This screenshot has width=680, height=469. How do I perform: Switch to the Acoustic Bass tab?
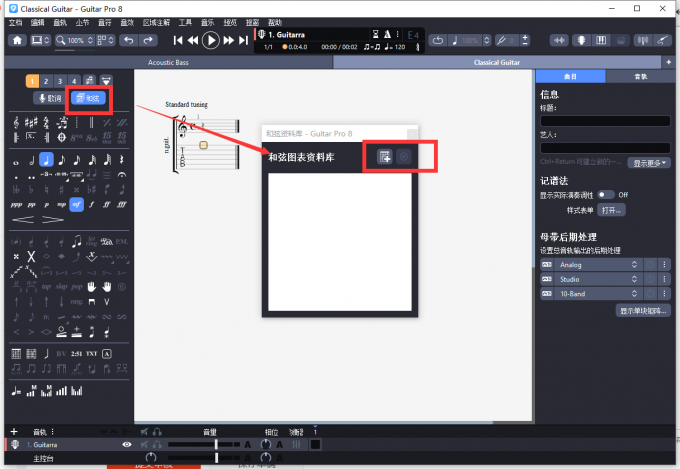(168, 62)
